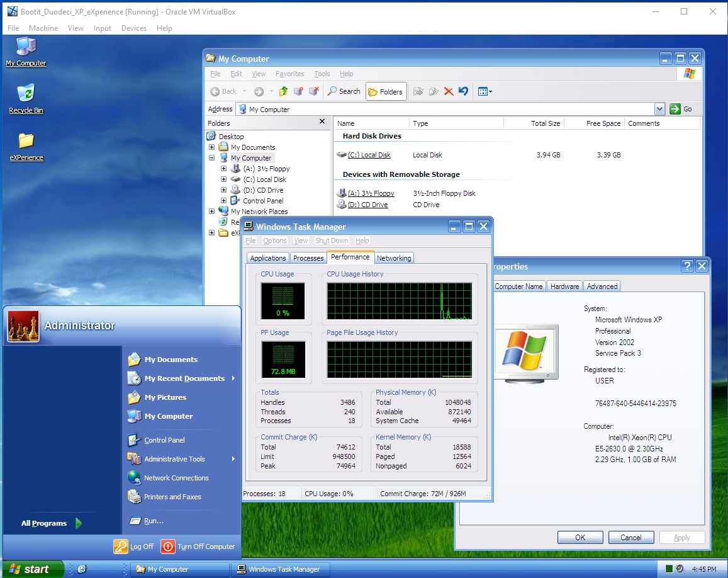
Task: Switch to Advanced tab in System Properties
Action: (602, 286)
